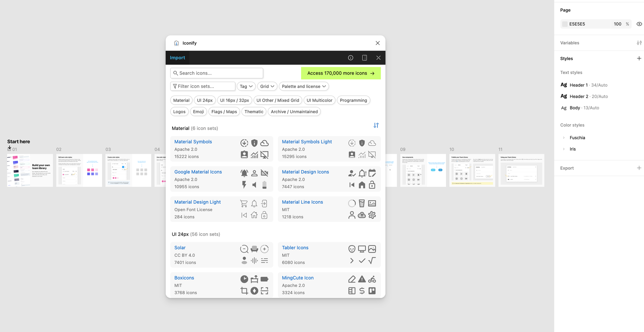Open the Tag dropdown filter

[x=246, y=86]
